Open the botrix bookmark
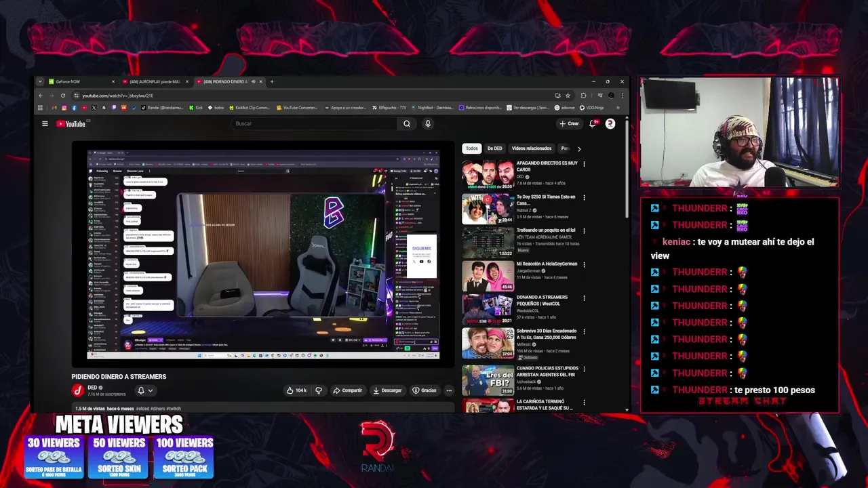Screen dimensions: 868x488 pos(216,108)
